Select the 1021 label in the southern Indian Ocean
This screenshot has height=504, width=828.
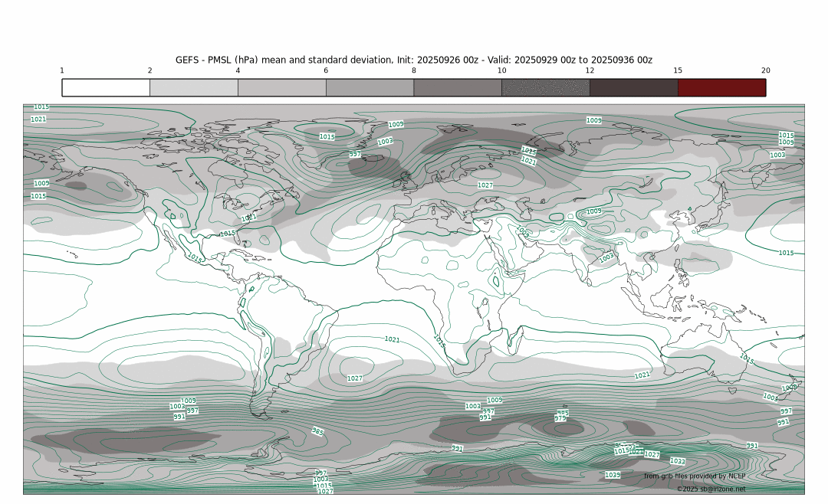(x=642, y=375)
